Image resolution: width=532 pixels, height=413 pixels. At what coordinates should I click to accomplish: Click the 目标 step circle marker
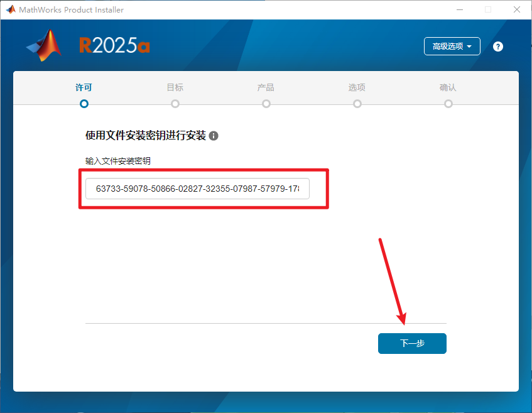pos(175,104)
